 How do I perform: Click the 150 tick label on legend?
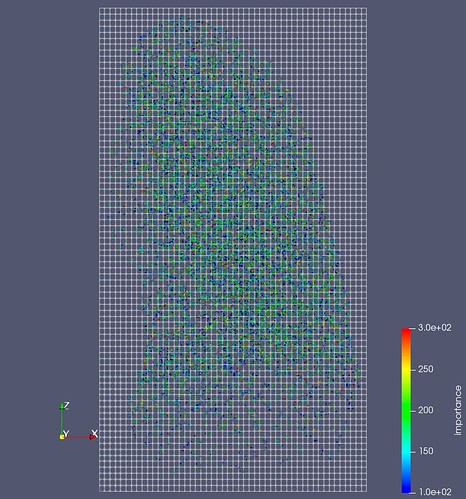tap(426, 451)
